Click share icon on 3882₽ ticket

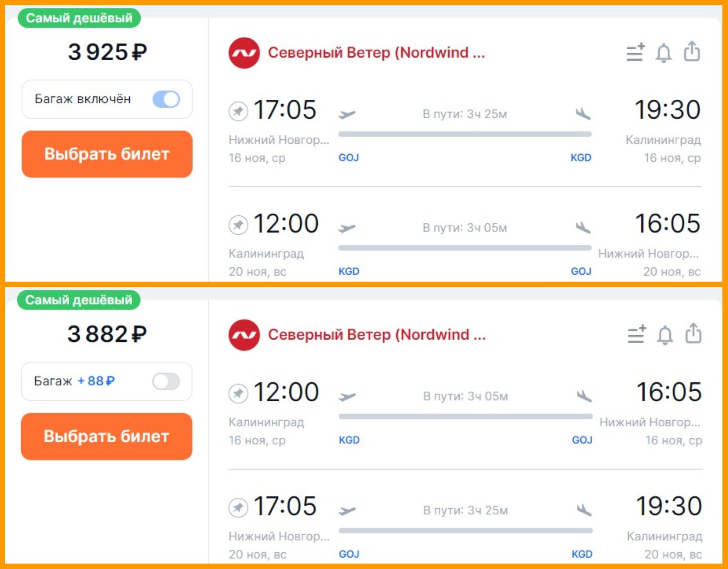tap(693, 333)
